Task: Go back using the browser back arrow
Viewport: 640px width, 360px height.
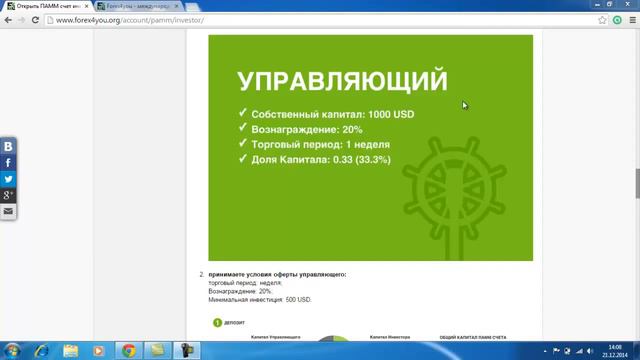Action: pyautogui.click(x=8, y=20)
